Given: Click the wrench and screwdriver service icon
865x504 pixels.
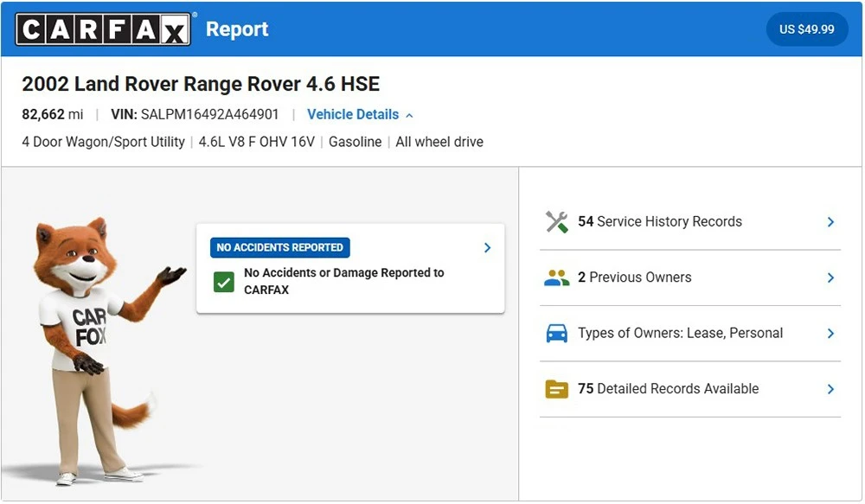Looking at the screenshot, I should [556, 222].
